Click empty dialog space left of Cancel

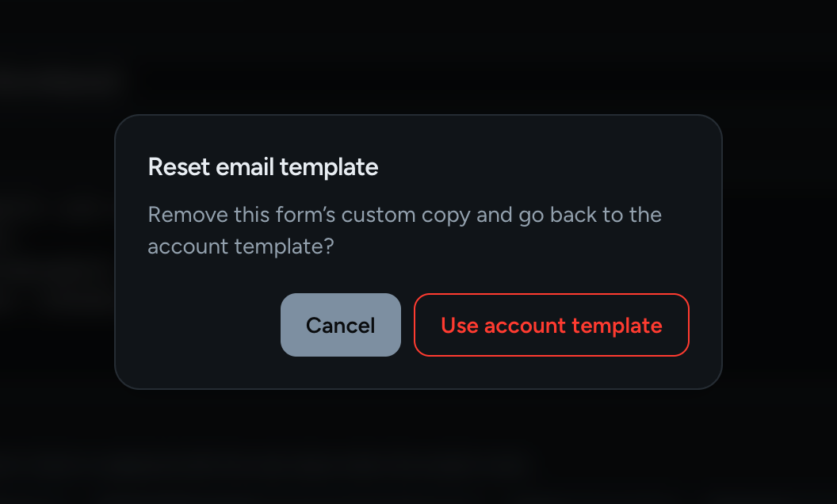[208, 325]
